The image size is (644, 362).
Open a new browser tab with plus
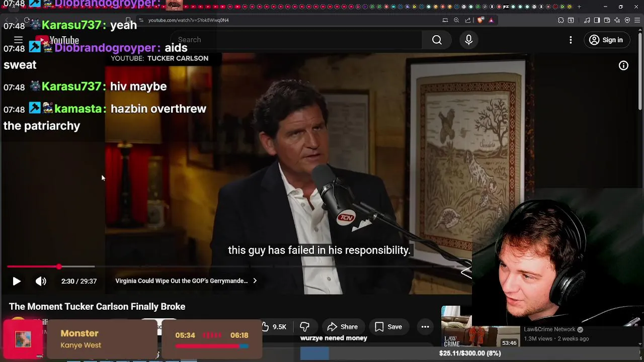pyautogui.click(x=579, y=7)
